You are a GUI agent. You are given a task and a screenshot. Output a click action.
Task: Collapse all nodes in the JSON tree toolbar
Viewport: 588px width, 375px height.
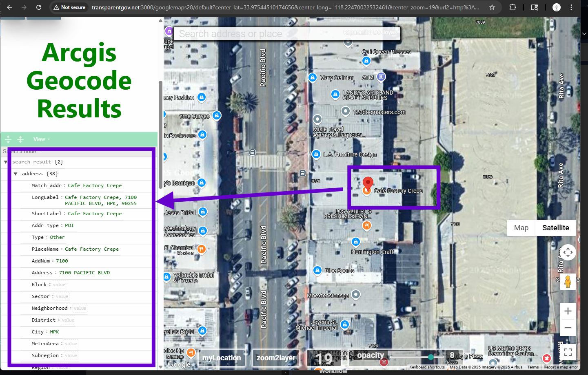coord(20,139)
